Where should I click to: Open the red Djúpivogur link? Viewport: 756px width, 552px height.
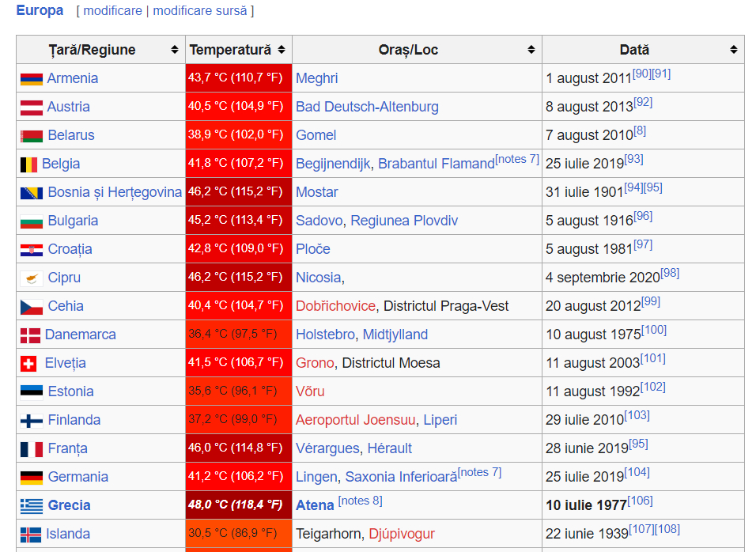click(x=402, y=534)
